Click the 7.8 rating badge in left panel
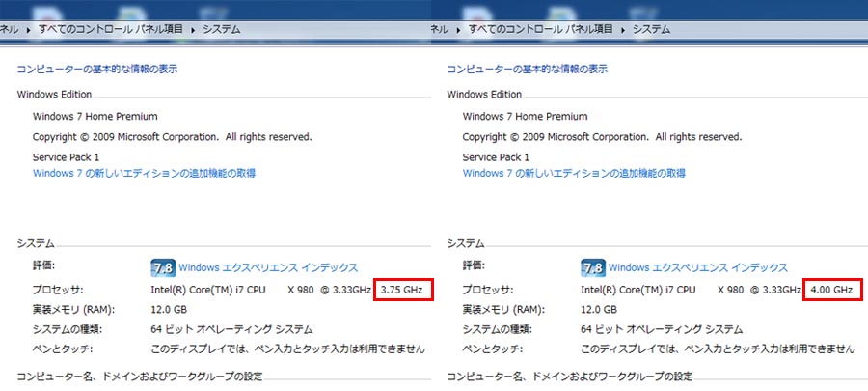 163,268
